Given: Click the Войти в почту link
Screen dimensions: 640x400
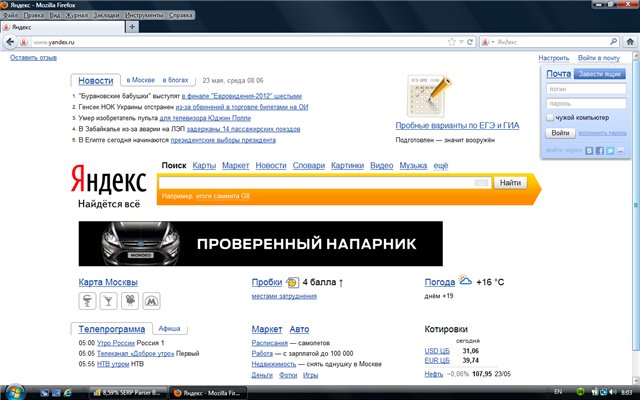Looking at the screenshot, I should point(598,58).
